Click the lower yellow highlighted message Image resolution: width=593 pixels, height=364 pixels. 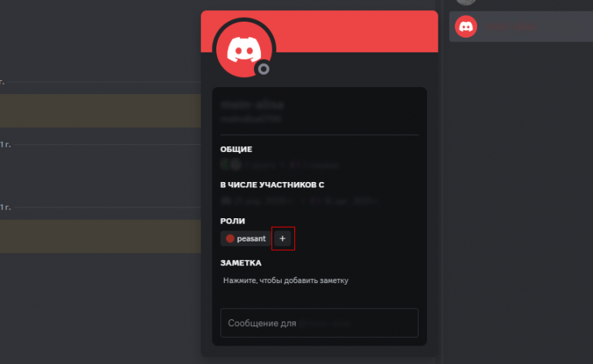pyautogui.click(x=100, y=237)
